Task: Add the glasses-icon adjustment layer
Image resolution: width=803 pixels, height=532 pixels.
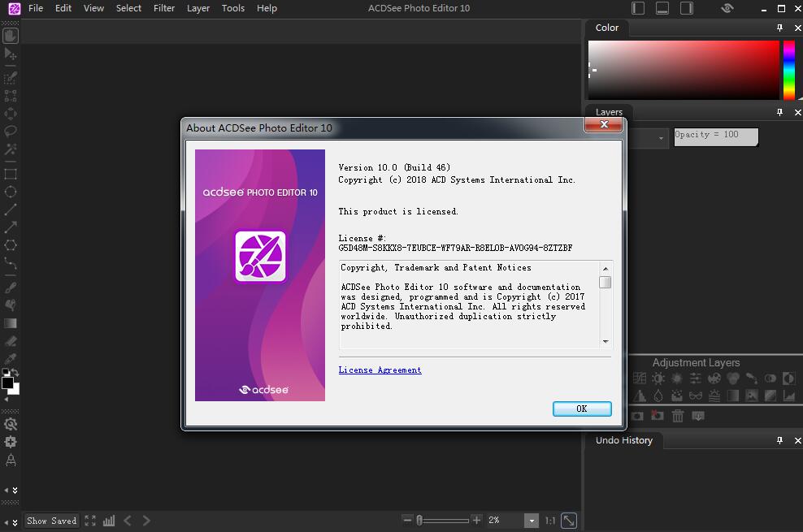Action: pyautogui.click(x=696, y=396)
